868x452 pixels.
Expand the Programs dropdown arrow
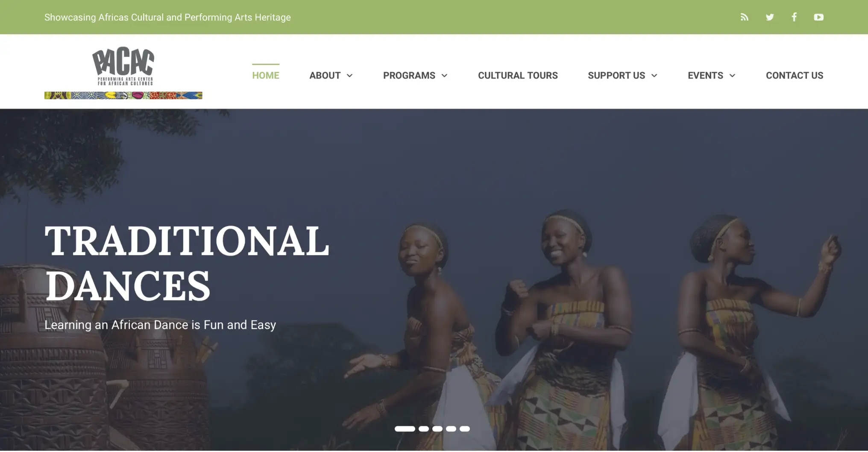444,76
